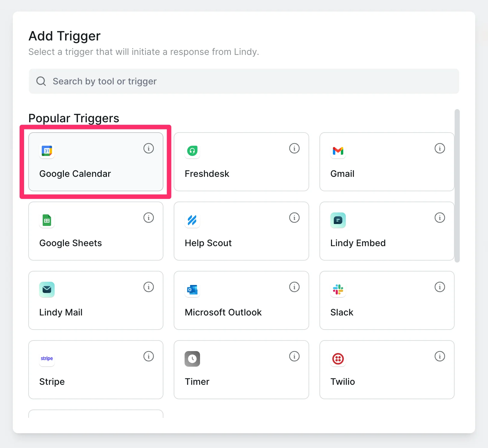The image size is (488, 448).
Task: Click the Stripe logo icon
Action: [x=47, y=359]
